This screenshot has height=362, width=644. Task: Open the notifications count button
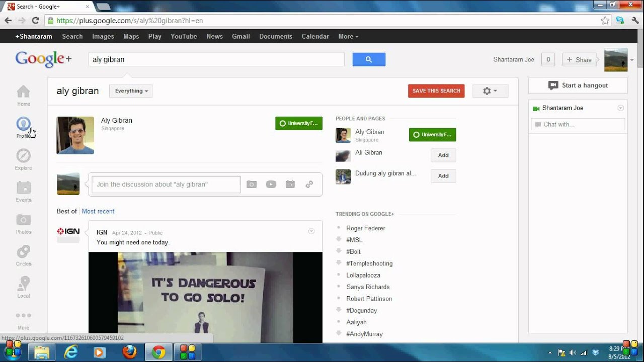[x=548, y=60]
